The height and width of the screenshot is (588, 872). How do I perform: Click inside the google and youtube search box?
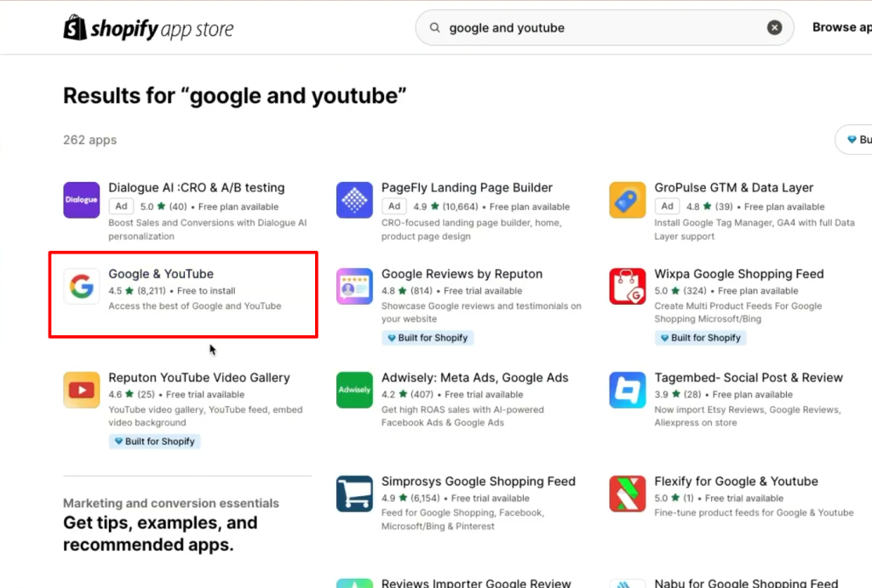[x=596, y=28]
